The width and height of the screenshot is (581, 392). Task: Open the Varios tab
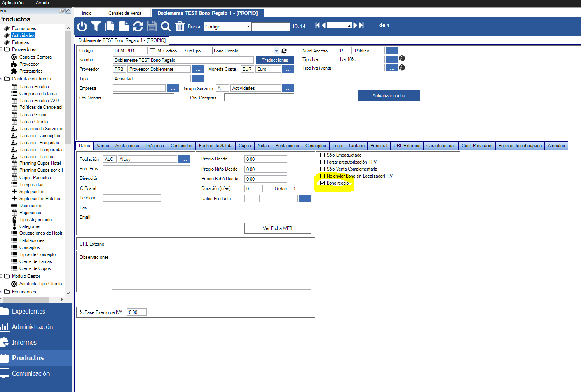103,146
